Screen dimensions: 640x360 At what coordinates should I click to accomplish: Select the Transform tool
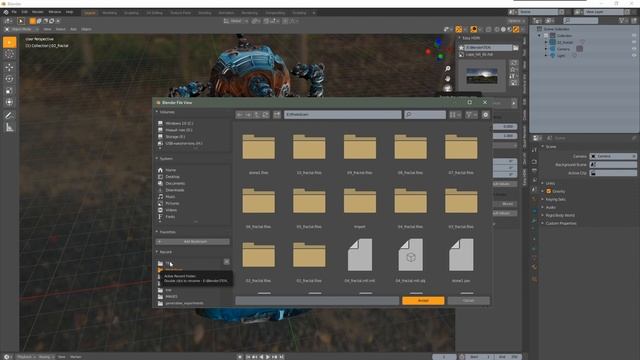pos(10,102)
